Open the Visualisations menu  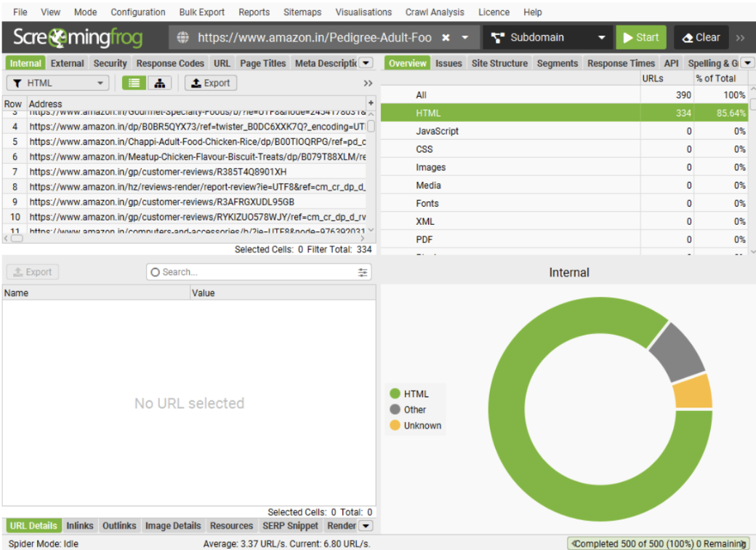coord(363,12)
